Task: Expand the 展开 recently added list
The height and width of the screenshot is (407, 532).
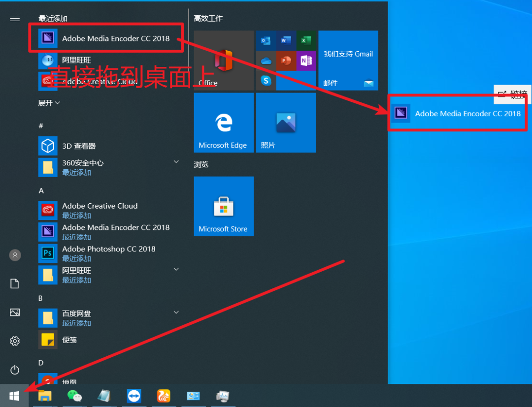Action: click(49, 103)
